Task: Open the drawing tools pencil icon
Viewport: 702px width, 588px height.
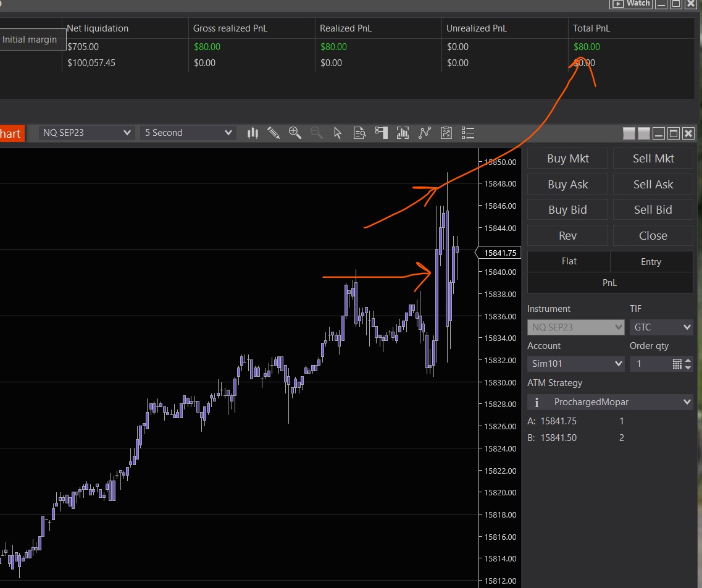Action: [274, 133]
